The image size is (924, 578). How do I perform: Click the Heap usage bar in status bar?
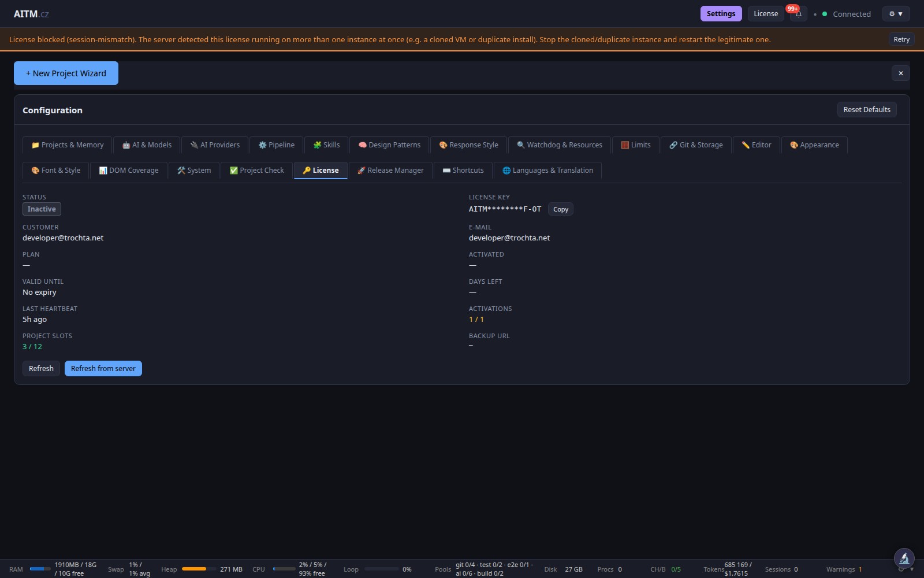pyautogui.click(x=199, y=569)
